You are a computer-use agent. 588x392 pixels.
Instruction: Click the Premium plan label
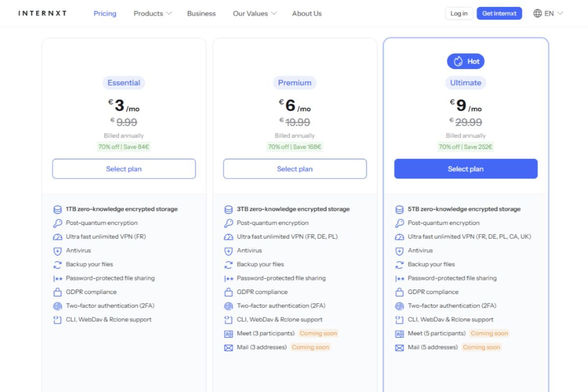[x=295, y=83]
